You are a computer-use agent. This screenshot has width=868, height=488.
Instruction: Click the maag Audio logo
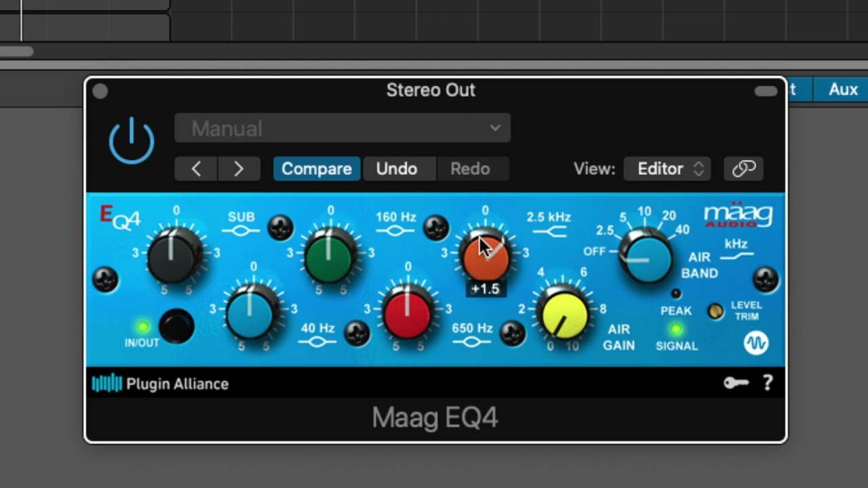[x=738, y=214]
